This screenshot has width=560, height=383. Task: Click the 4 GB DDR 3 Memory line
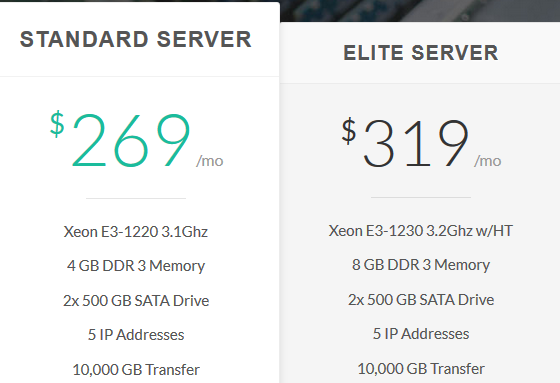coord(136,266)
